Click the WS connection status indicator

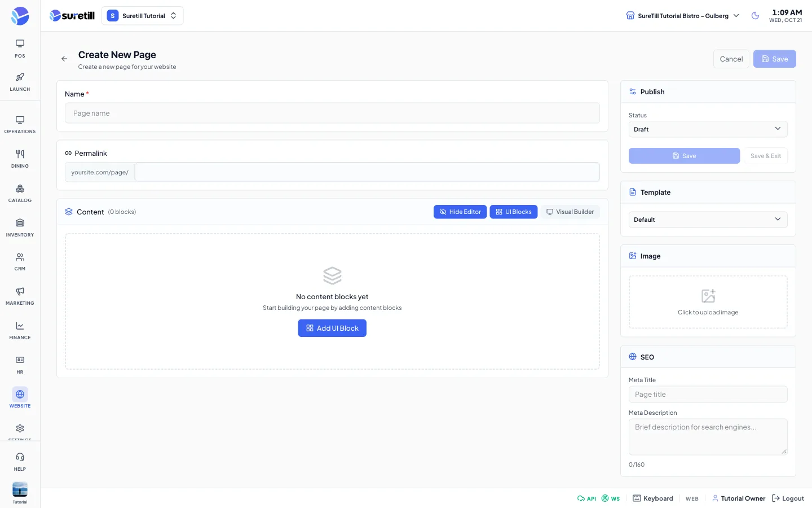[611, 498]
